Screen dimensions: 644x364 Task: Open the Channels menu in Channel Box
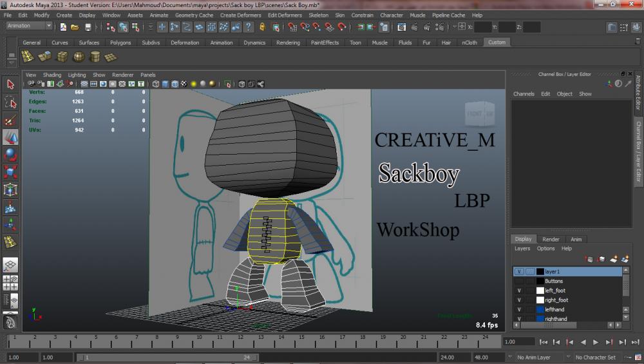point(524,93)
